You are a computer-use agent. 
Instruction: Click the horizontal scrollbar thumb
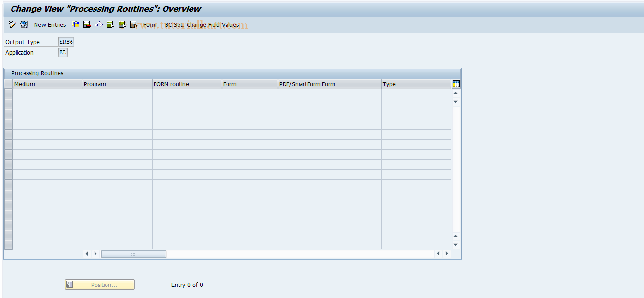click(133, 254)
